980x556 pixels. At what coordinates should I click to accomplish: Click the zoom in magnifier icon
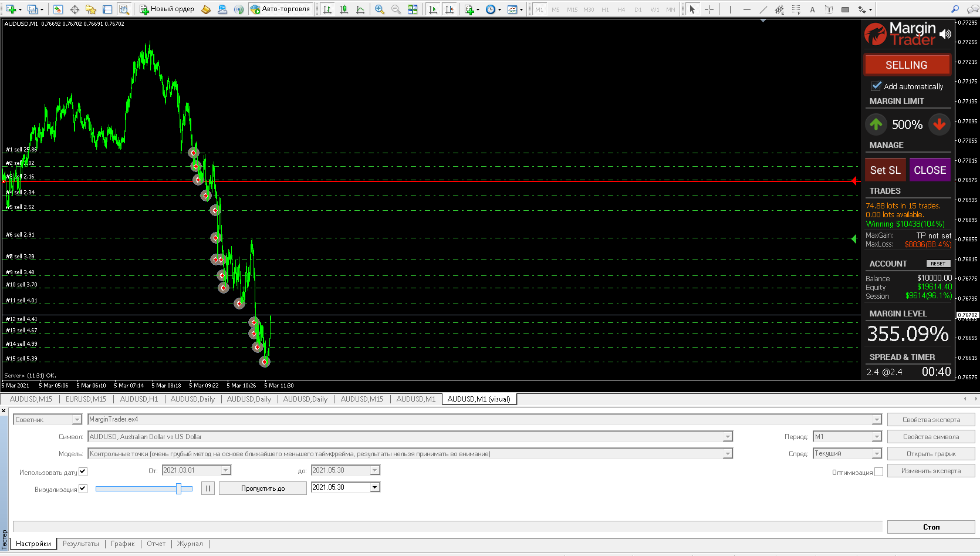(380, 9)
